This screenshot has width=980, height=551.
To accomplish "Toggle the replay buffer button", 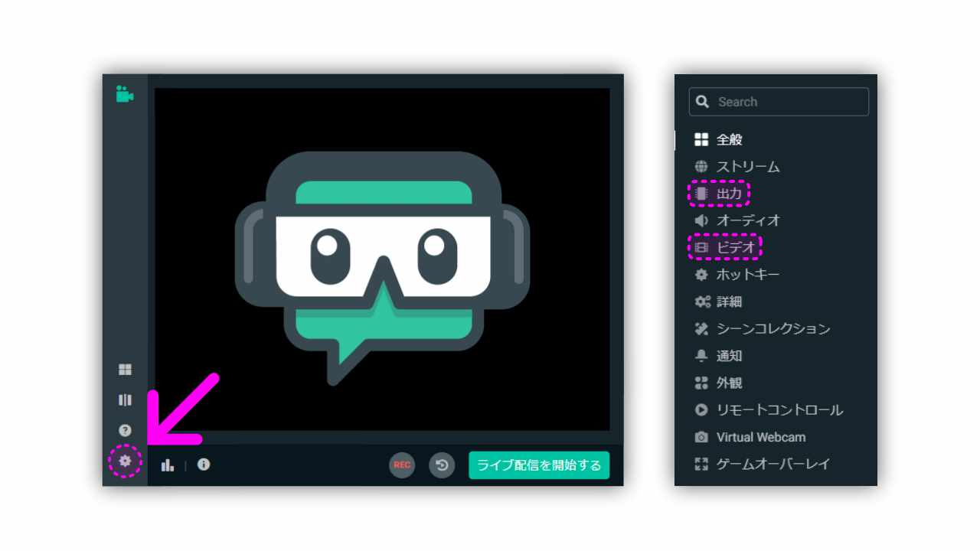I will (442, 465).
